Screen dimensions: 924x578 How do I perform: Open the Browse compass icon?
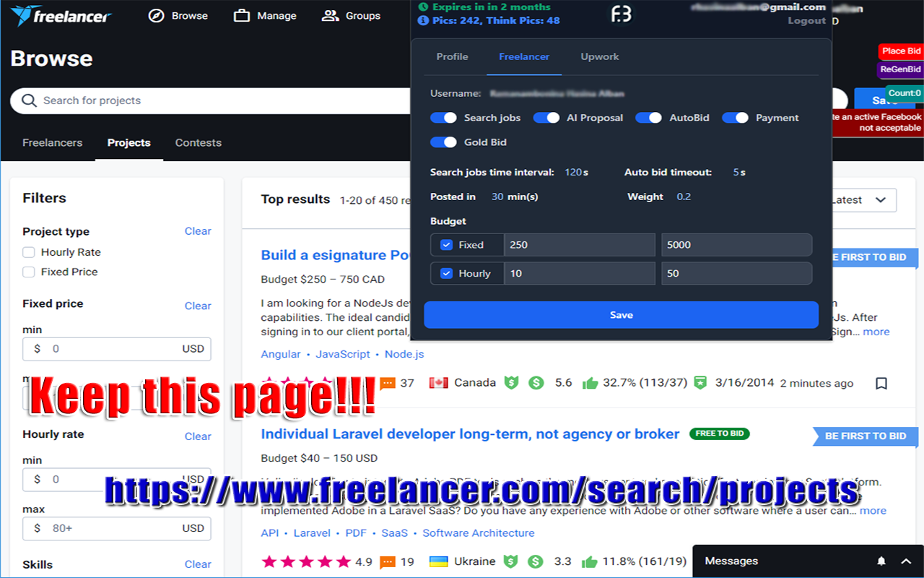pyautogui.click(x=154, y=15)
